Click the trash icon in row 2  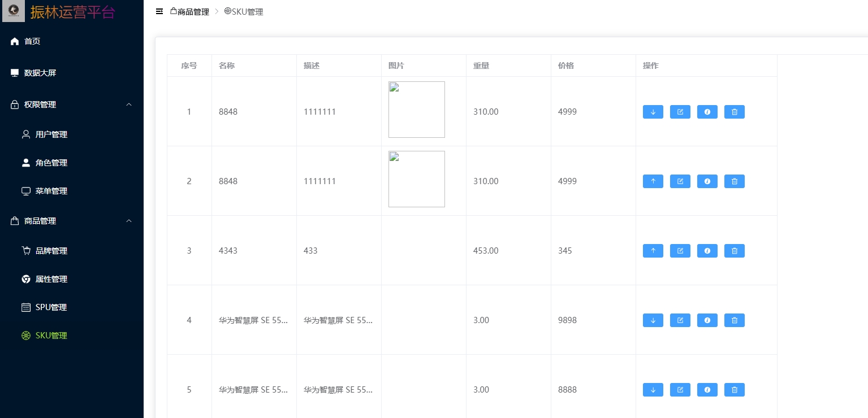[734, 181]
